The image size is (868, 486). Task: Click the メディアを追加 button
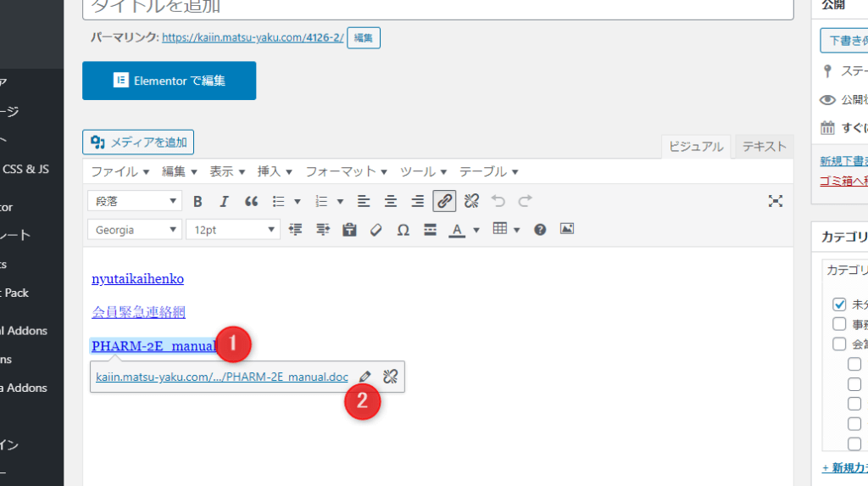[138, 142]
